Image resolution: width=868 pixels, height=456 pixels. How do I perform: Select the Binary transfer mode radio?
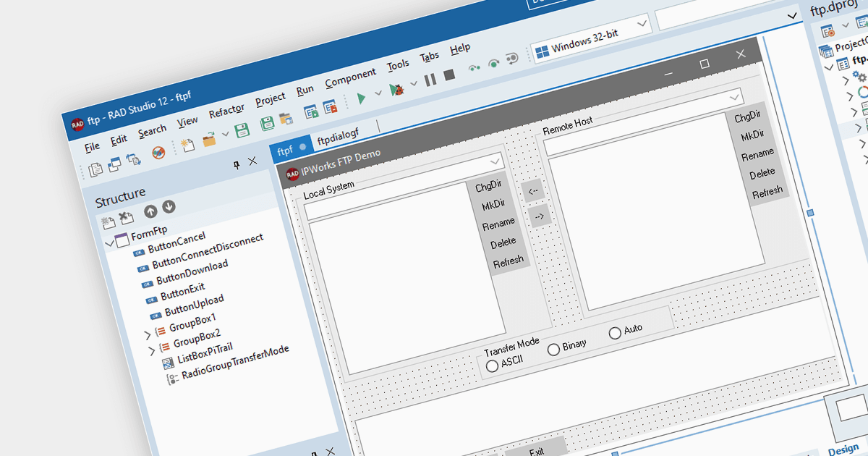click(553, 349)
